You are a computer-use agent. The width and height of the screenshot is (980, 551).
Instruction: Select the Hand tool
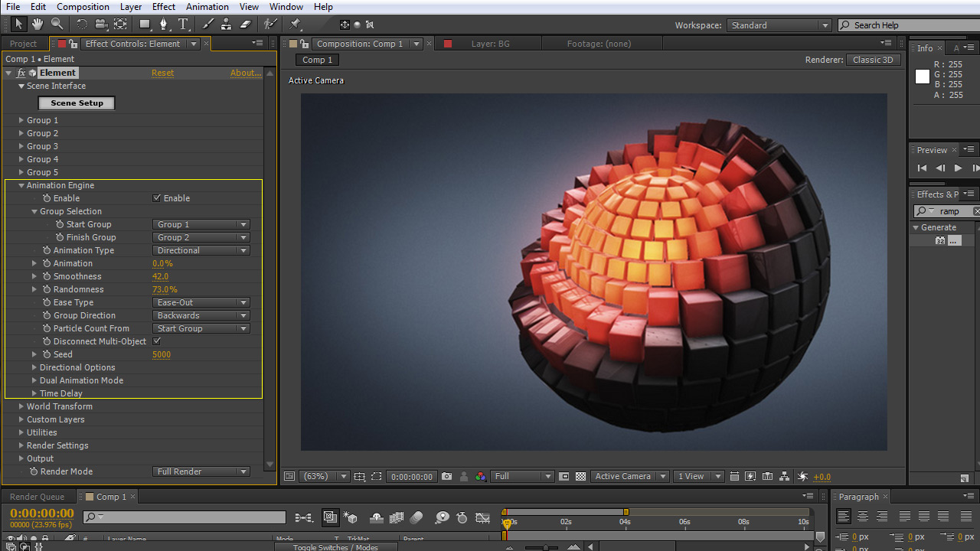(x=37, y=24)
